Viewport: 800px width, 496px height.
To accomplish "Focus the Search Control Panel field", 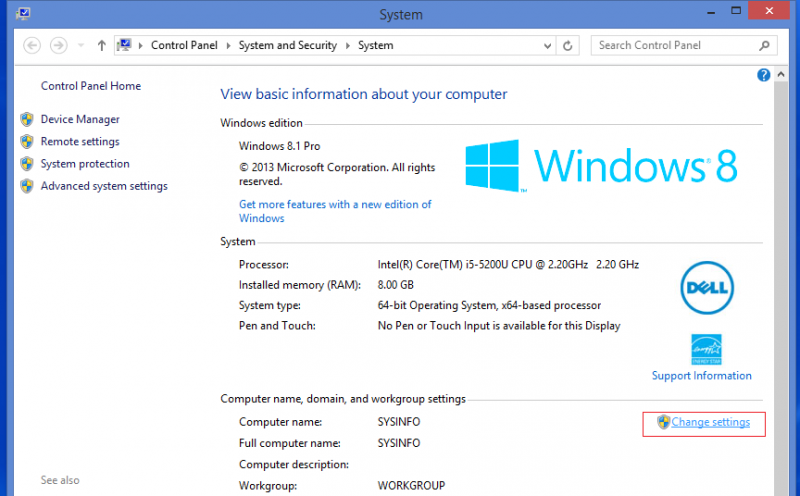I will pyautogui.click(x=684, y=45).
